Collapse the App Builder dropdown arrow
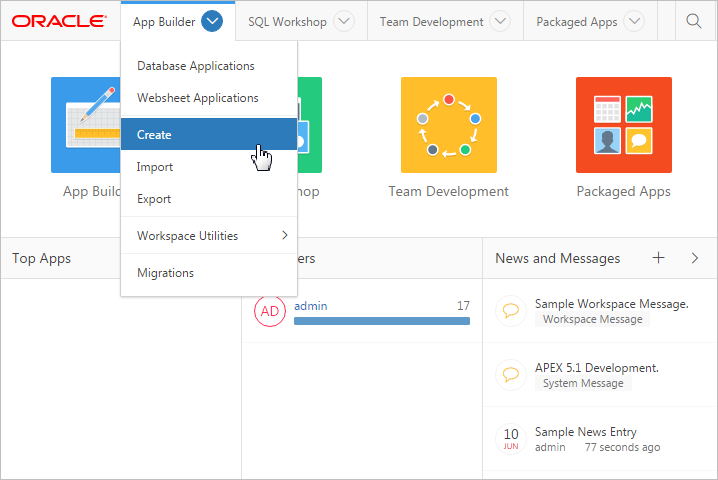The width and height of the screenshot is (718, 480). click(211, 21)
